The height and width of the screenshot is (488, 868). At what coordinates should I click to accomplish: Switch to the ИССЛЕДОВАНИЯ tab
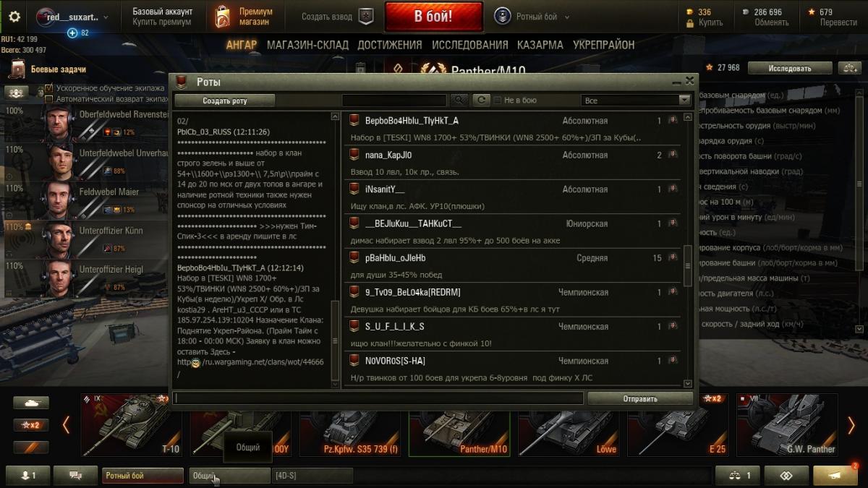coord(470,45)
